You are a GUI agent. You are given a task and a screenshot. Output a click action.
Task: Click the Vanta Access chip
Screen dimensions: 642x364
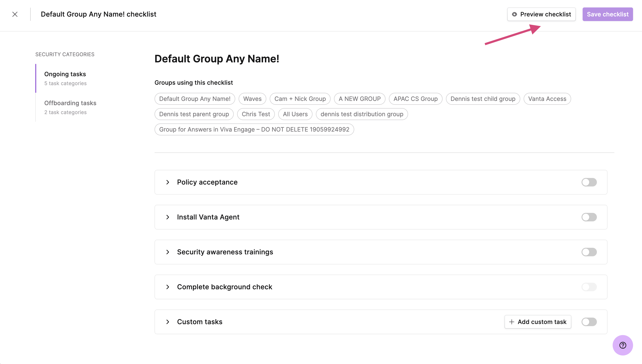coord(547,99)
